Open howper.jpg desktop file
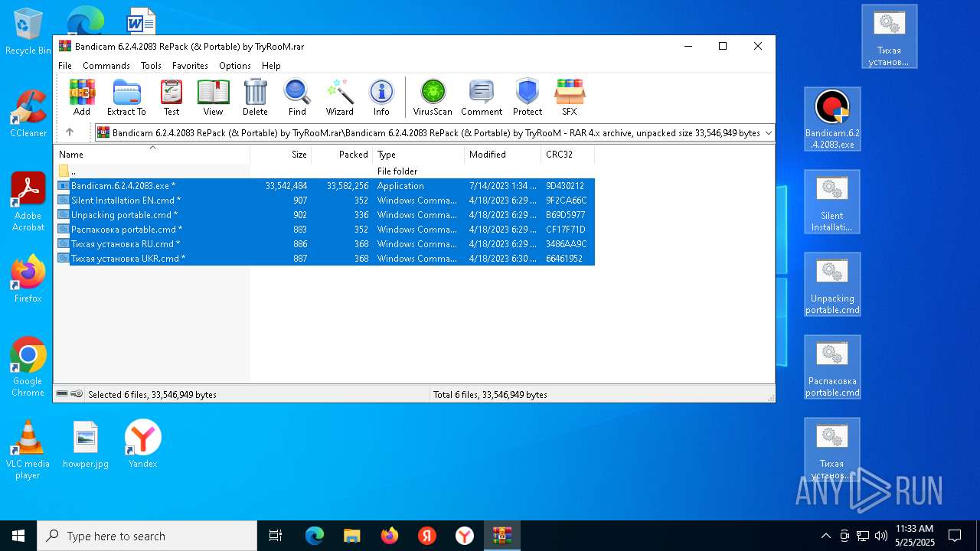This screenshot has width=980, height=551. click(86, 444)
